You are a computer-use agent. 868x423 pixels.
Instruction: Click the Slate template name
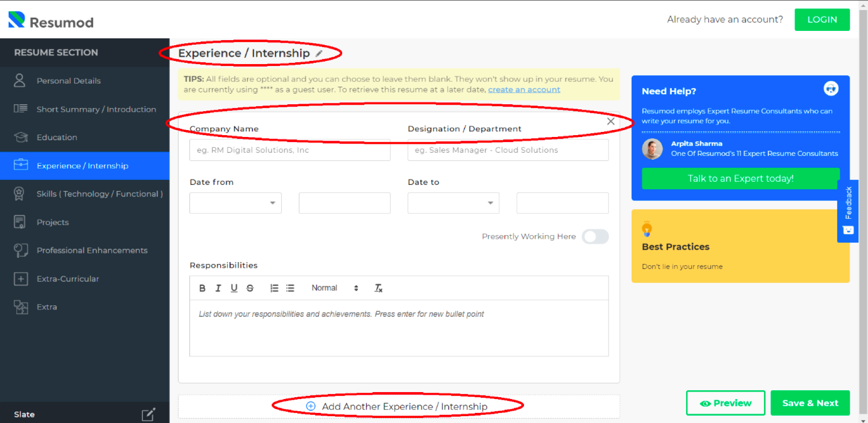coord(24,414)
